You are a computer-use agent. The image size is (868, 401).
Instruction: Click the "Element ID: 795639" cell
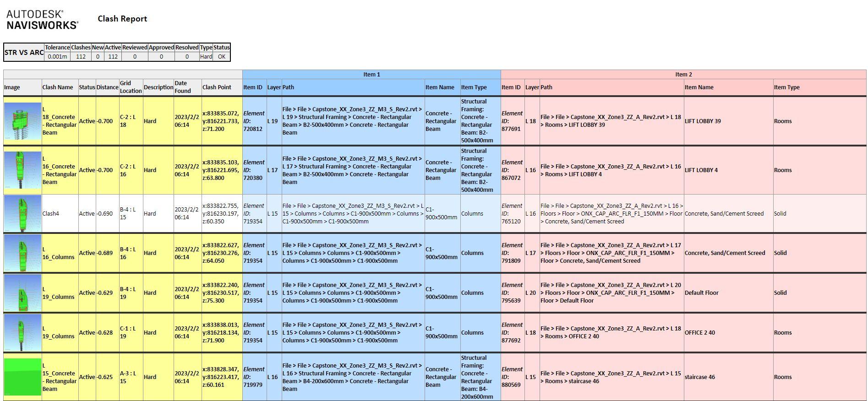pos(513,293)
